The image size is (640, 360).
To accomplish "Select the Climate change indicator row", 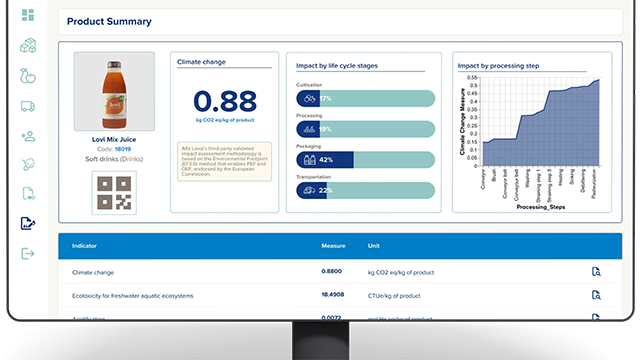I will tap(340, 272).
